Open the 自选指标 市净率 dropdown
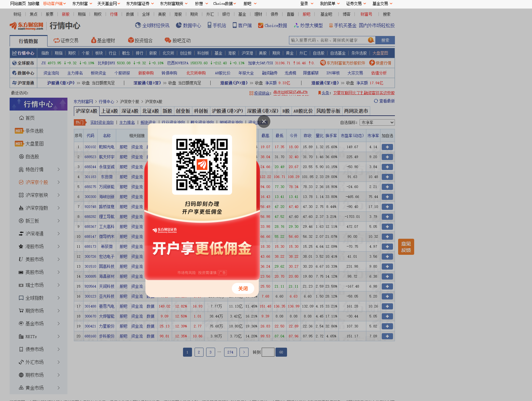 pyautogui.click(x=377, y=122)
